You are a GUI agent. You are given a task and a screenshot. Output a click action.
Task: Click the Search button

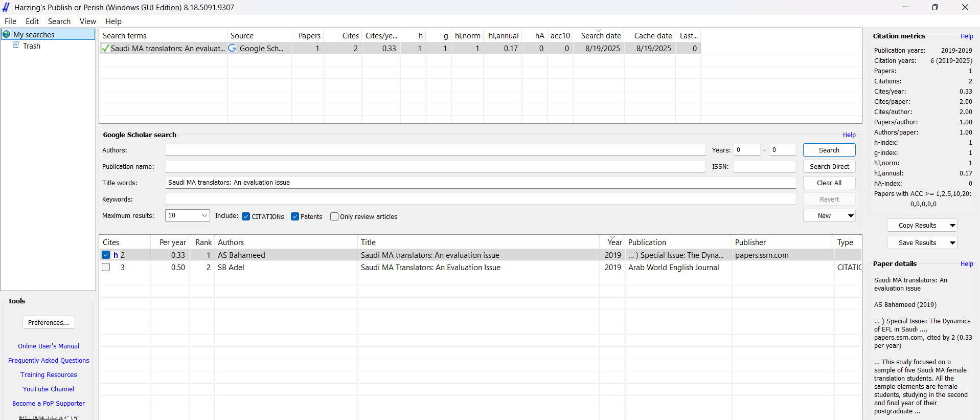[829, 150]
